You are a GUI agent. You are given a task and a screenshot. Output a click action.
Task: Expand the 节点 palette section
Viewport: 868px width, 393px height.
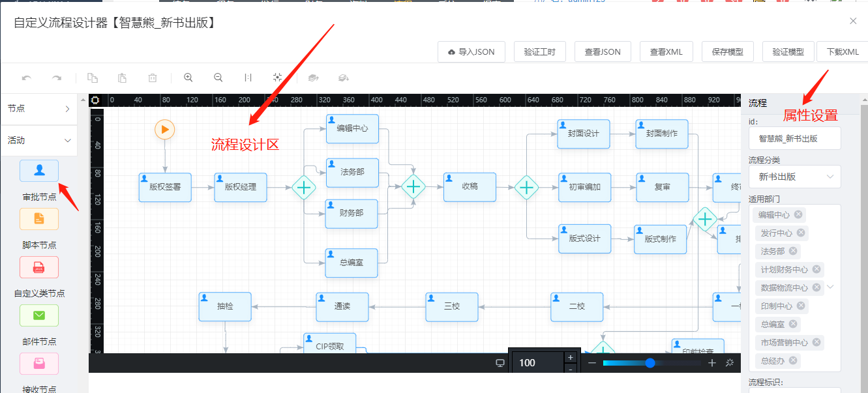39,109
